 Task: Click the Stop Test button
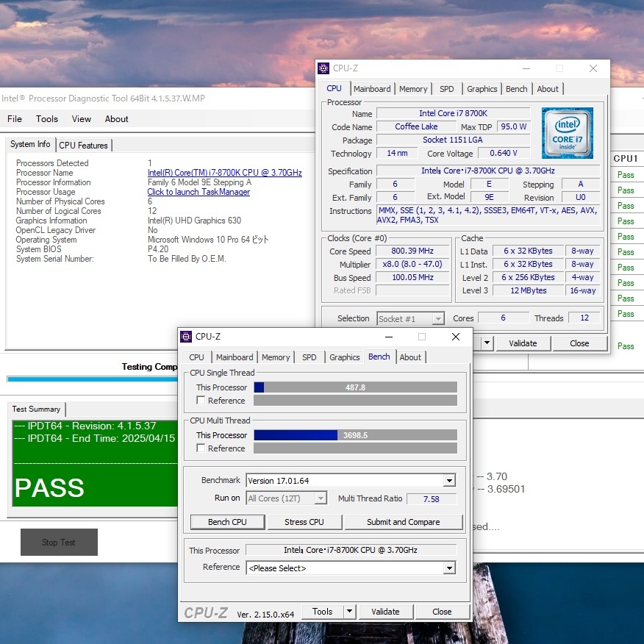[59, 542]
